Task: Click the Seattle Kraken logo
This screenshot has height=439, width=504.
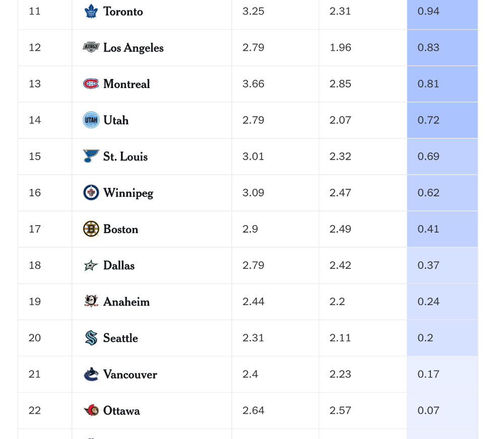Action: point(91,338)
